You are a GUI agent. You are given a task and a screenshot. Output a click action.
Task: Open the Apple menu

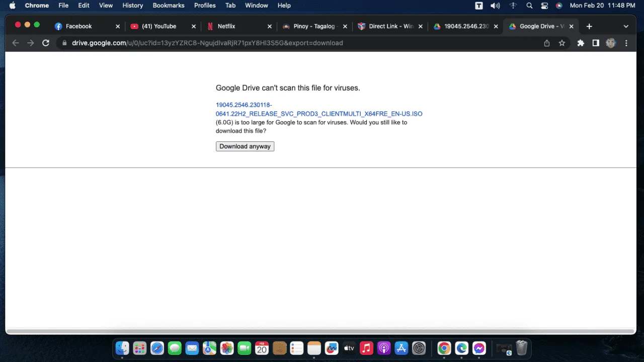point(13,6)
